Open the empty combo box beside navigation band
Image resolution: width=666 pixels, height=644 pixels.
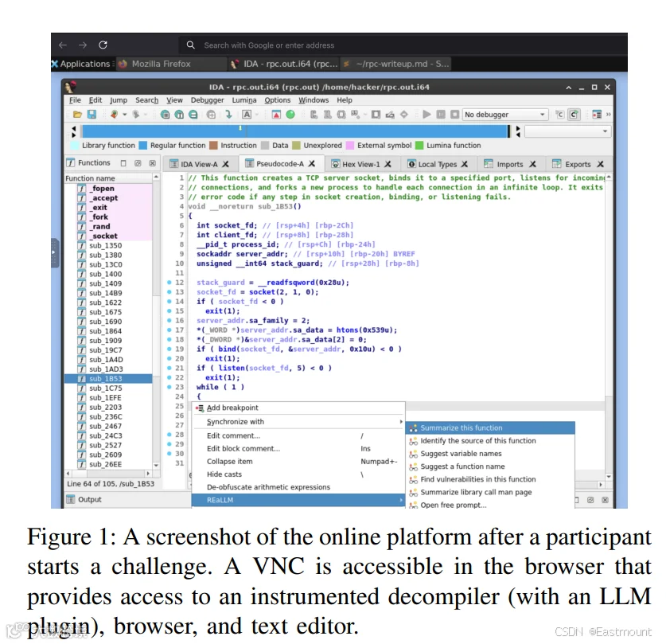point(568,131)
